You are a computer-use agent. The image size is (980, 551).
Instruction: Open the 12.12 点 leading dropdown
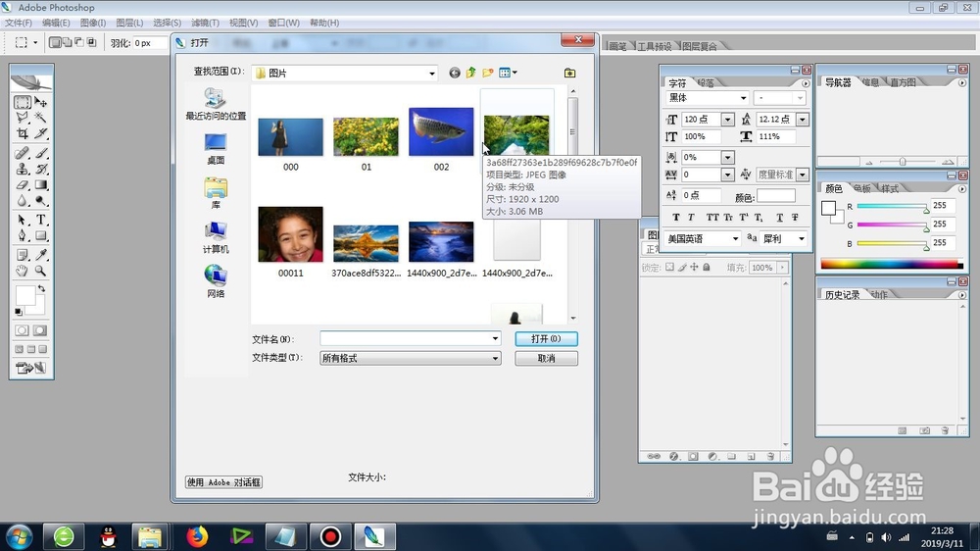pyautogui.click(x=803, y=120)
